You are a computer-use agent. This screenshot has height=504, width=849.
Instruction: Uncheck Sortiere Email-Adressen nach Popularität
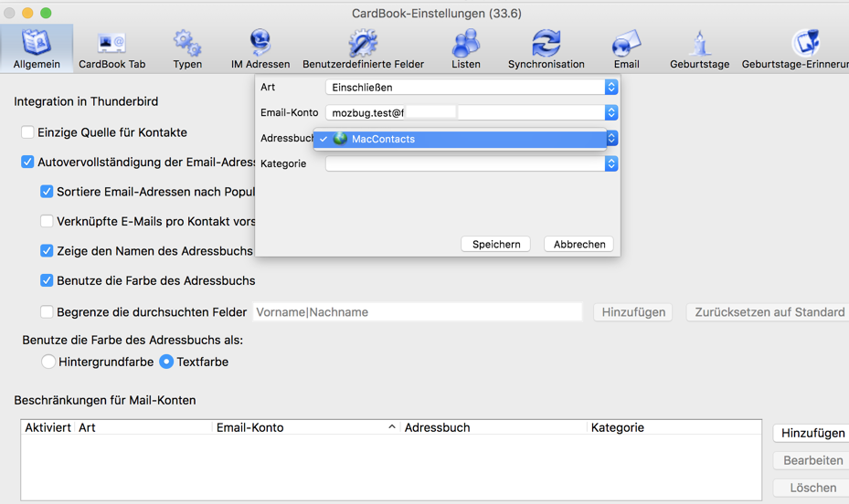(47, 192)
